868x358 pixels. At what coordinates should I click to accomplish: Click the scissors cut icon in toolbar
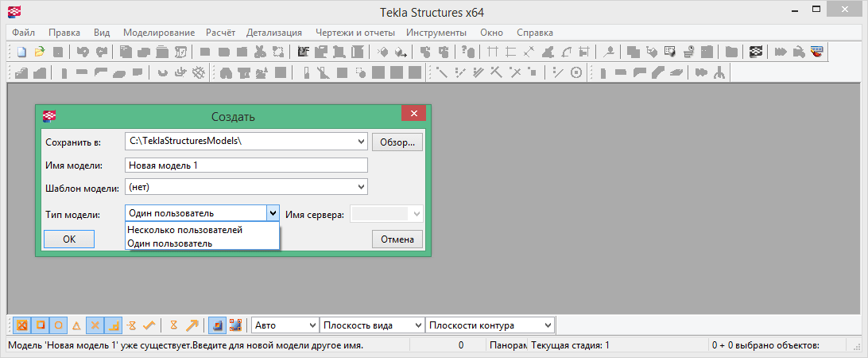[x=260, y=52]
